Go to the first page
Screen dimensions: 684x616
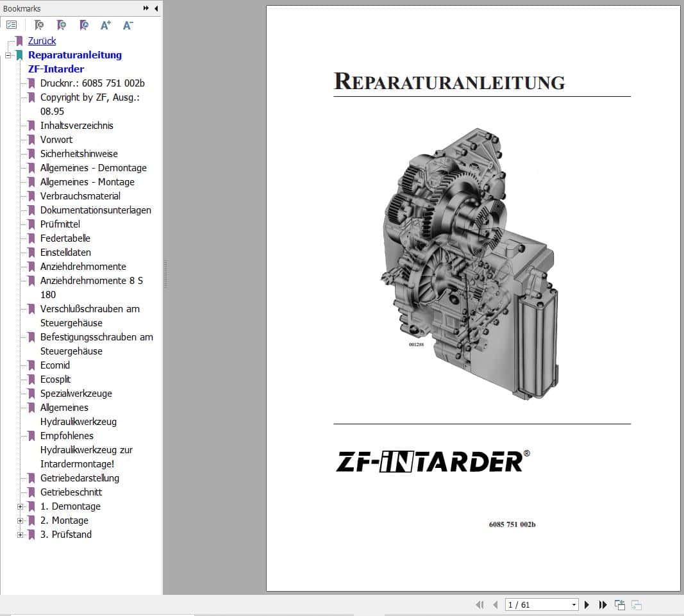[x=480, y=604]
